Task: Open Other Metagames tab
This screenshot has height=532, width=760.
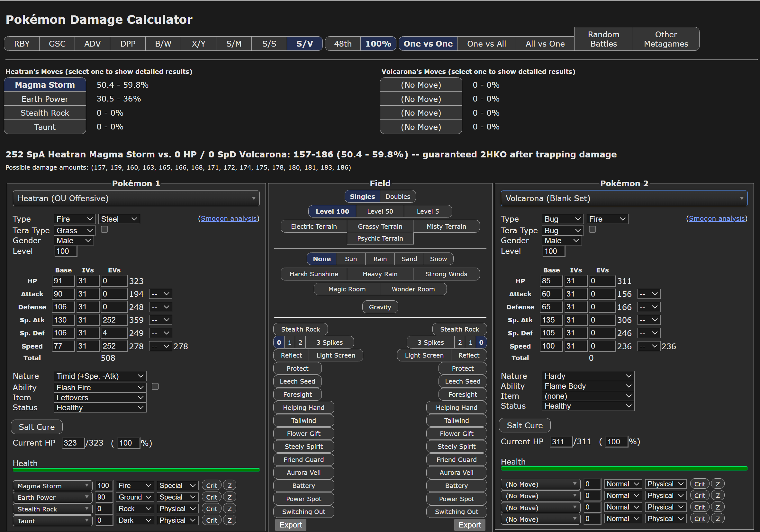Action: point(666,39)
